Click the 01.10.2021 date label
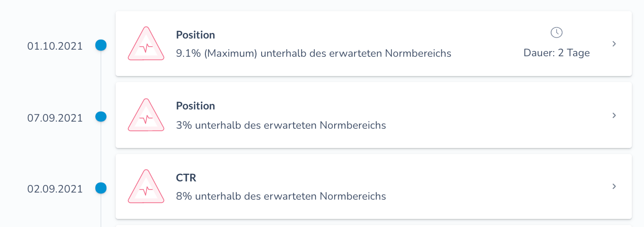 (x=55, y=46)
